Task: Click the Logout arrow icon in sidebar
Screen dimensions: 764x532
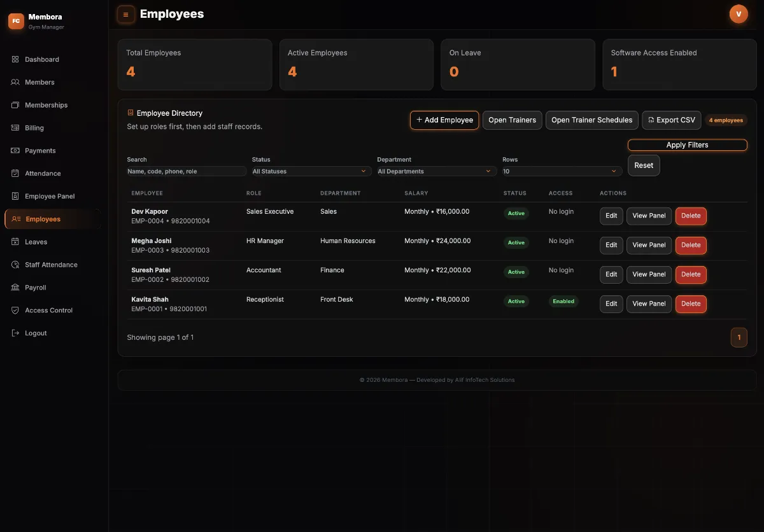Action: (15, 333)
